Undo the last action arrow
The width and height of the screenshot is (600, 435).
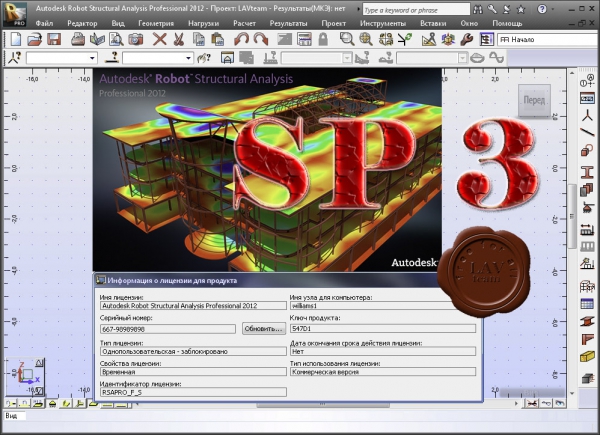tap(241, 39)
